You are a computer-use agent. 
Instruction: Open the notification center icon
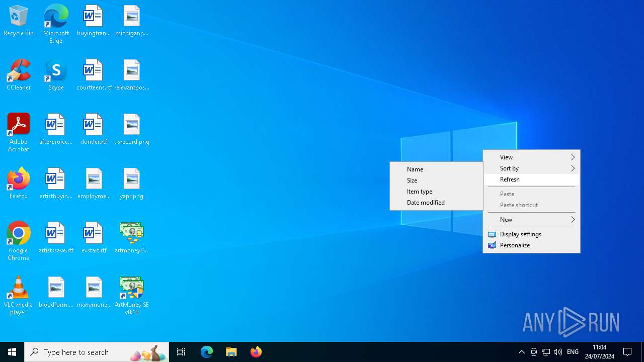click(x=628, y=352)
